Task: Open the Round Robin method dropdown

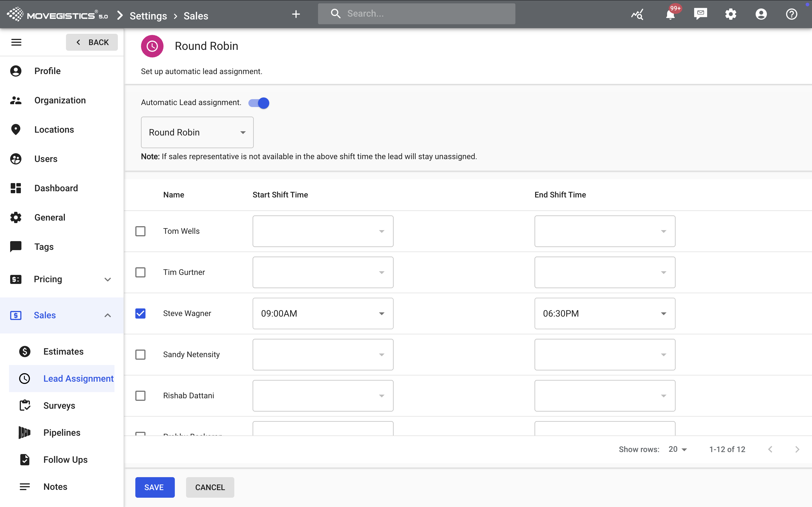Action: (x=197, y=132)
